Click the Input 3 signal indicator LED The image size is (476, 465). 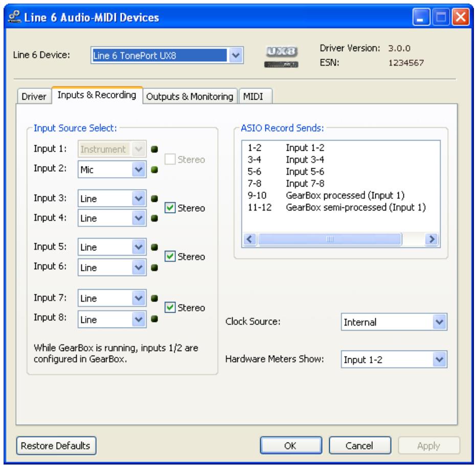[x=154, y=199]
